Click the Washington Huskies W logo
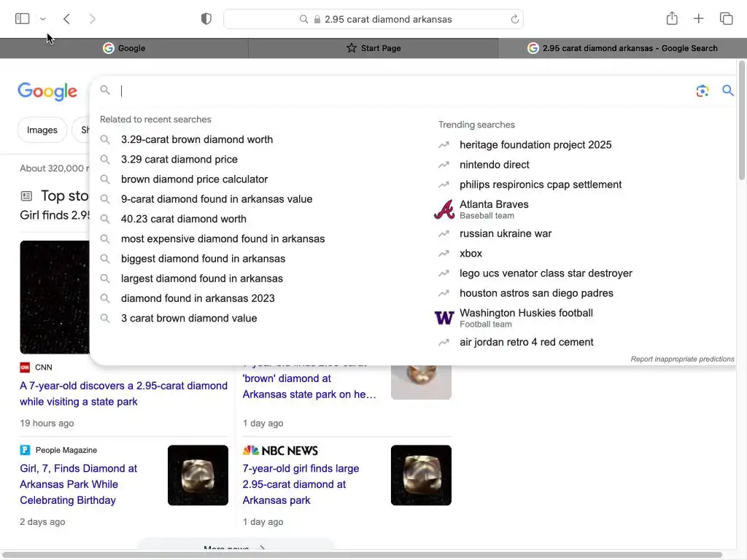The height and width of the screenshot is (560, 747). click(444, 318)
